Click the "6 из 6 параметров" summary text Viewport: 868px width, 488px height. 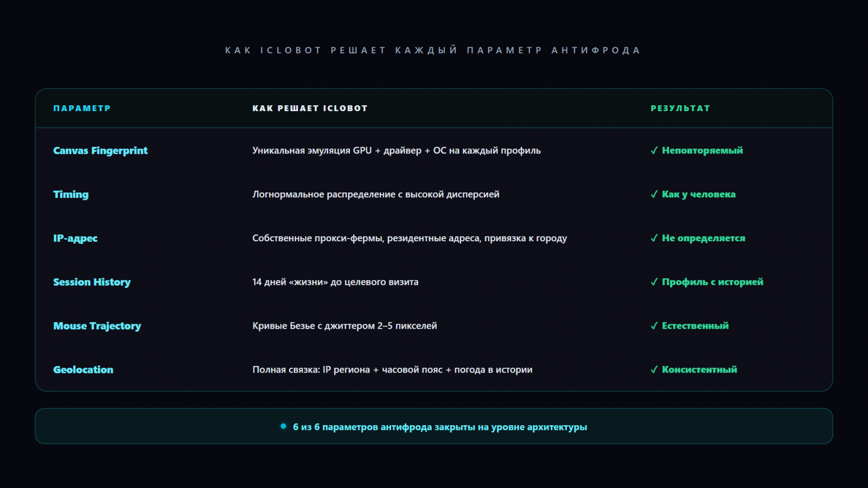(440, 427)
